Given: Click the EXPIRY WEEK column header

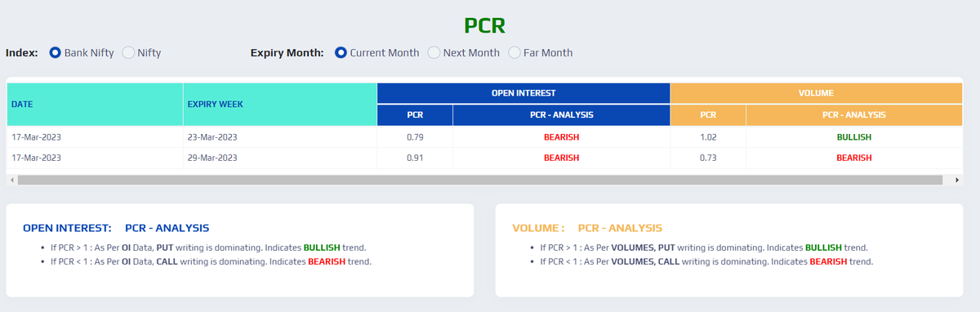Looking at the screenshot, I should pos(280,105).
